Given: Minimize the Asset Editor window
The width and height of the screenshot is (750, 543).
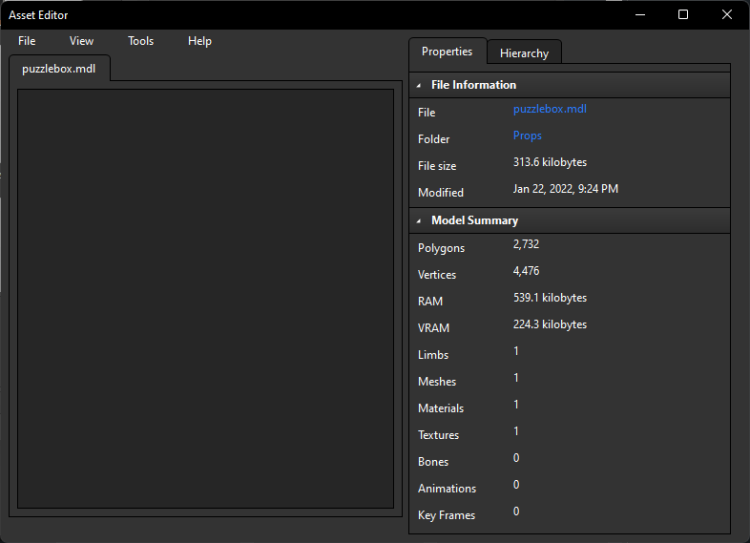Looking at the screenshot, I should pos(639,14).
